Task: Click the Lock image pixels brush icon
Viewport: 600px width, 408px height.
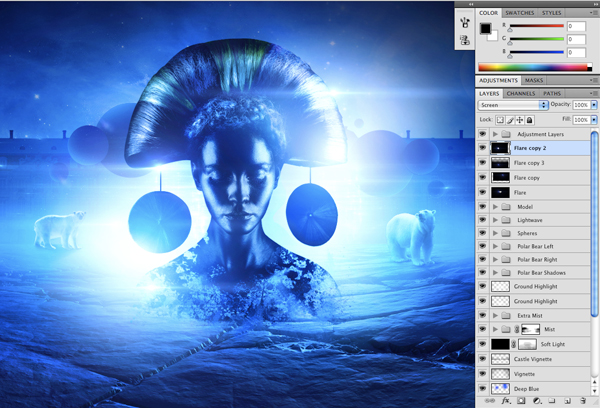Action: [x=510, y=120]
